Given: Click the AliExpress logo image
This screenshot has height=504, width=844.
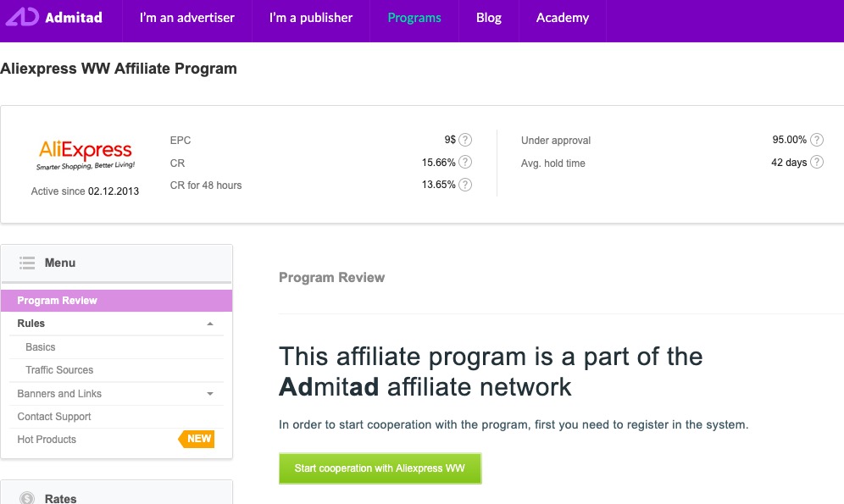Looking at the screenshot, I should (85, 154).
